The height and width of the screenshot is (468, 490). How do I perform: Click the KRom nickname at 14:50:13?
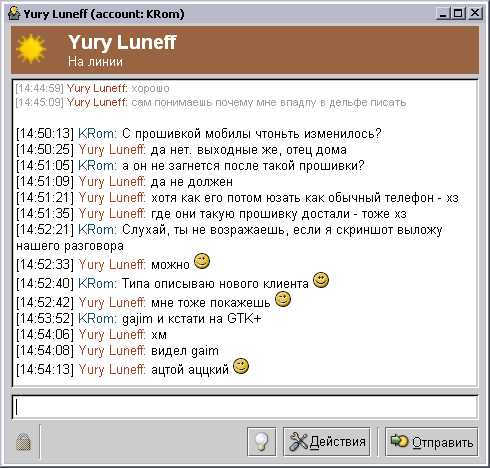pyautogui.click(x=97, y=134)
